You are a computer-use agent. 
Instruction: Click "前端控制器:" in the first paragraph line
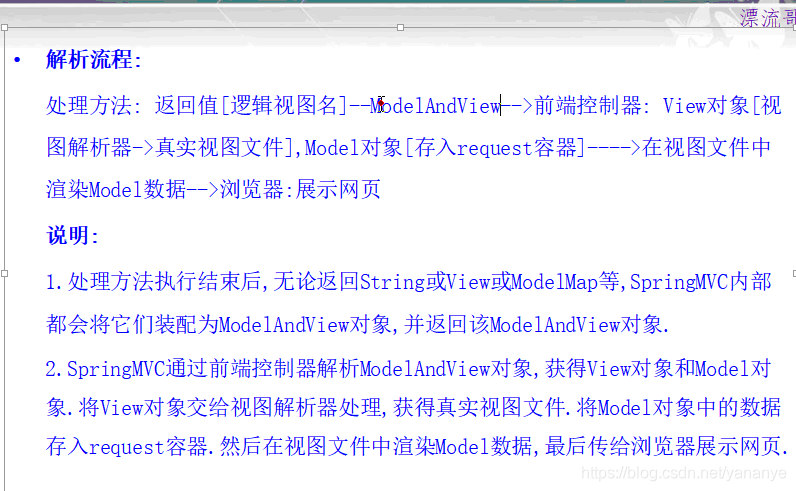[592, 106]
